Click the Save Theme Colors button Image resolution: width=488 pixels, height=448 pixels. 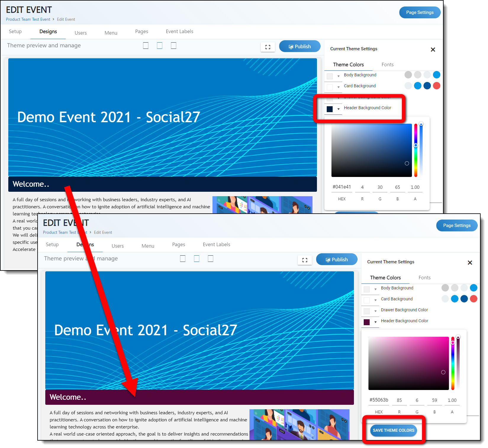pos(393,430)
